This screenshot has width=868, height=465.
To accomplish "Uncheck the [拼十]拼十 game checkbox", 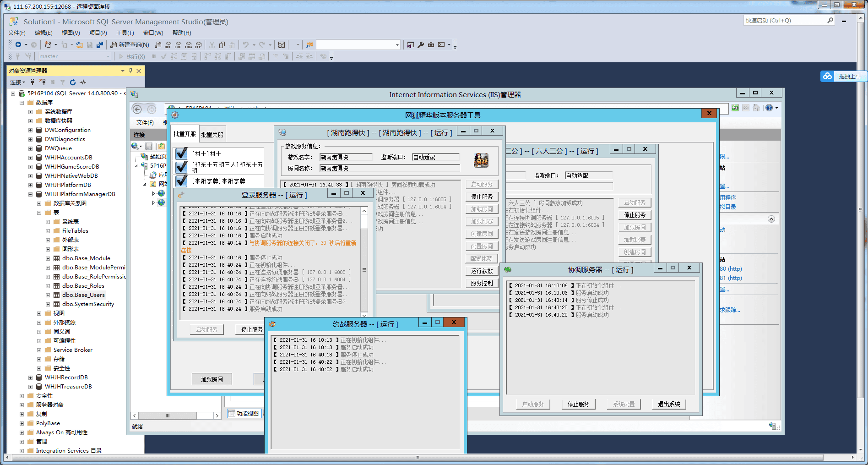I will coord(182,153).
